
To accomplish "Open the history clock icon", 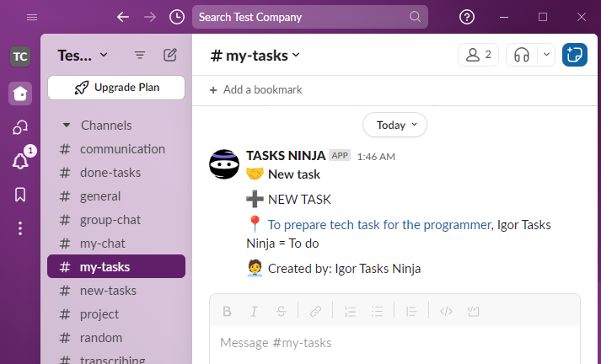I will coord(177,17).
